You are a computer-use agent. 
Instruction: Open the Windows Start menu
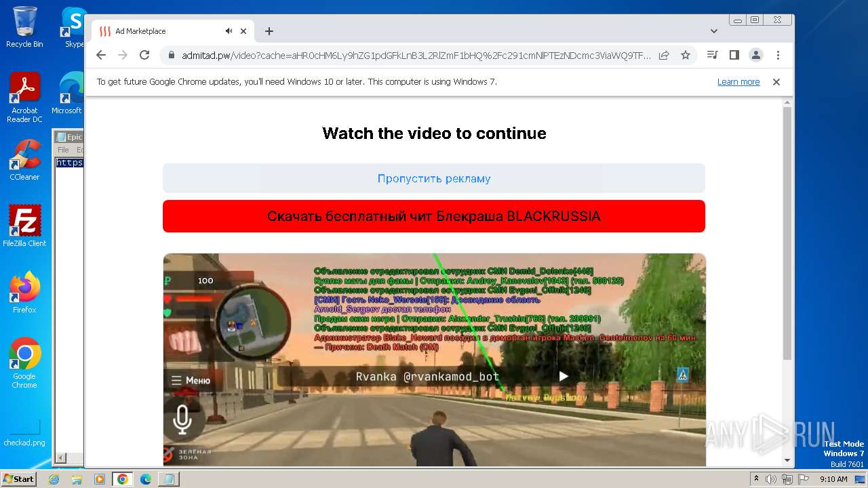coord(18,479)
